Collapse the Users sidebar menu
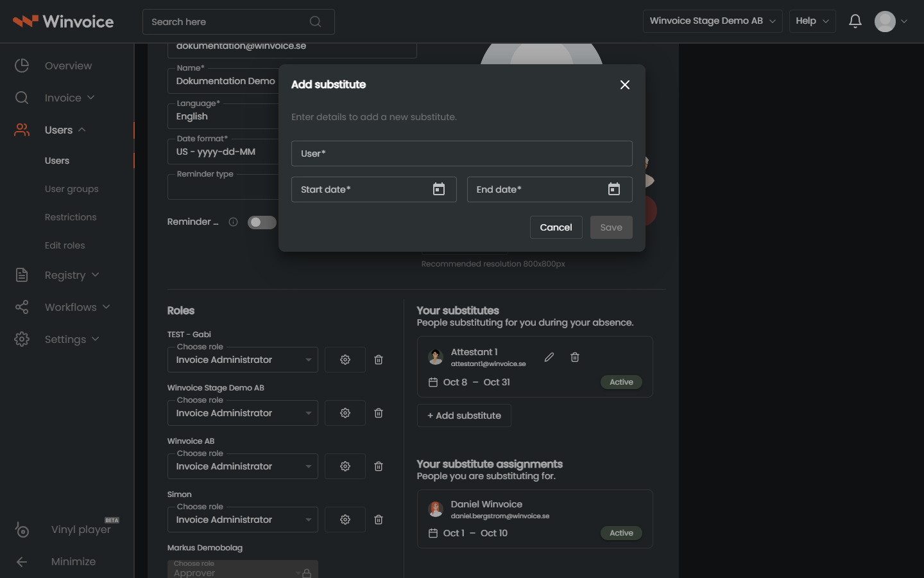Screen dimensions: 924x578 [x=67, y=130]
